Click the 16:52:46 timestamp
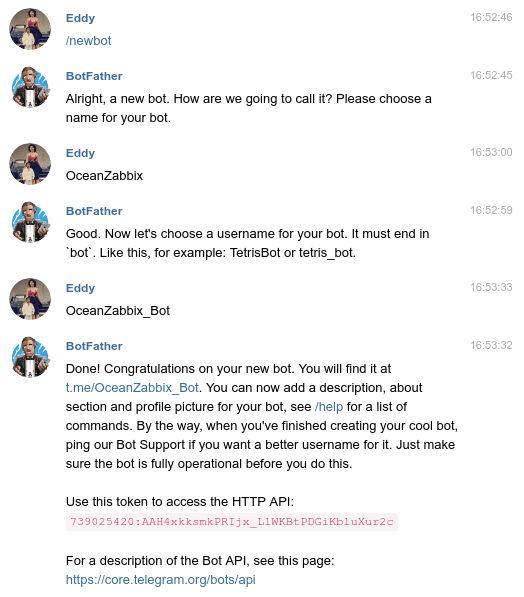This screenshot has height=597, width=524. [x=491, y=17]
